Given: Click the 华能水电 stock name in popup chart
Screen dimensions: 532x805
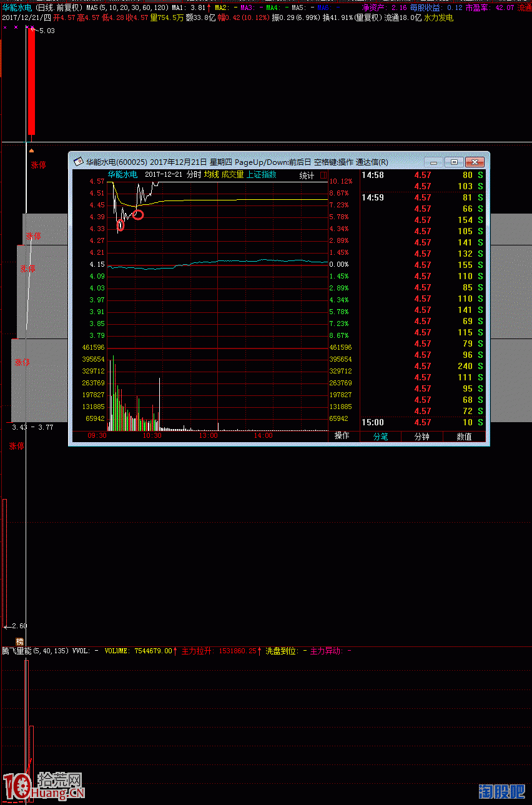Looking at the screenshot, I should click(x=122, y=175).
